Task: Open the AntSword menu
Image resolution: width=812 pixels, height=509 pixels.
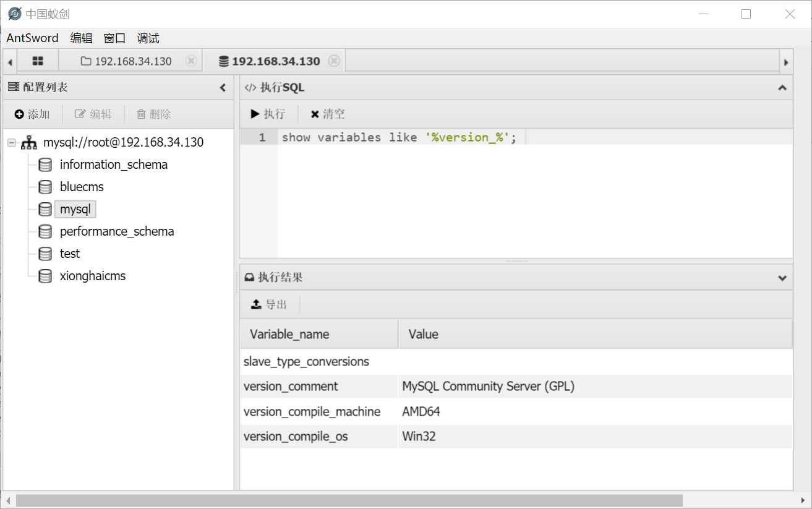Action: point(32,38)
